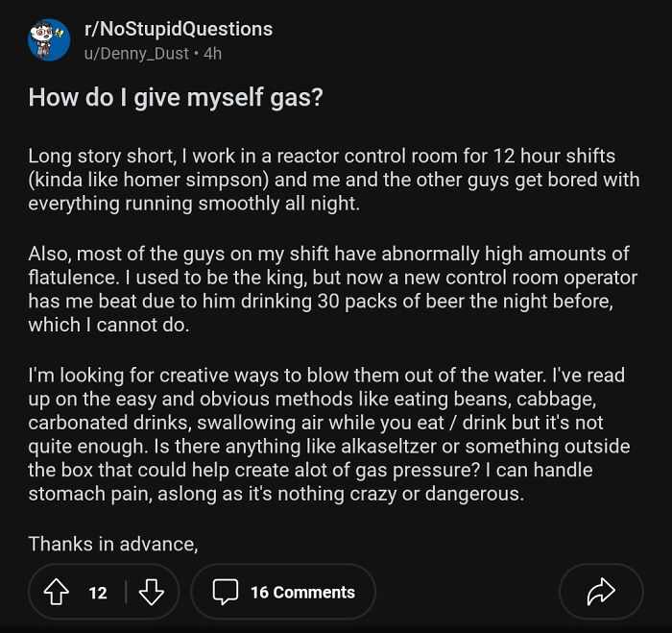The height and width of the screenshot is (633, 672).
Task: Click the share arrow icon
Action: (x=600, y=592)
